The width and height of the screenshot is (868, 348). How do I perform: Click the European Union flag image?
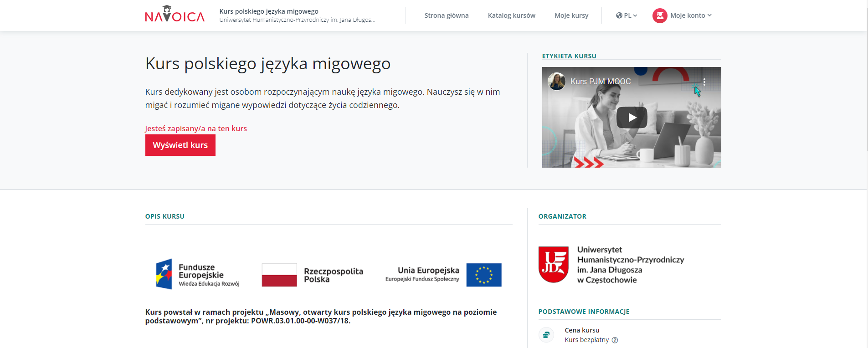point(483,275)
